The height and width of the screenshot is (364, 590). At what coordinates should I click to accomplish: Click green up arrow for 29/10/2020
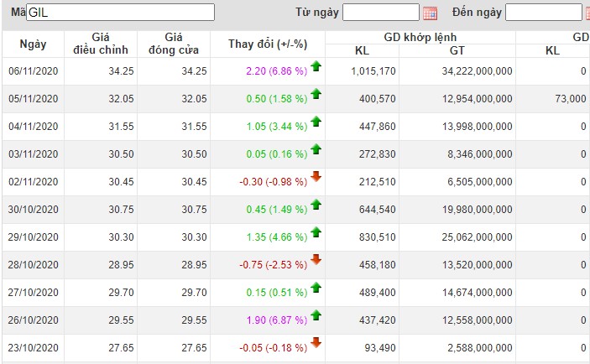[316, 231]
